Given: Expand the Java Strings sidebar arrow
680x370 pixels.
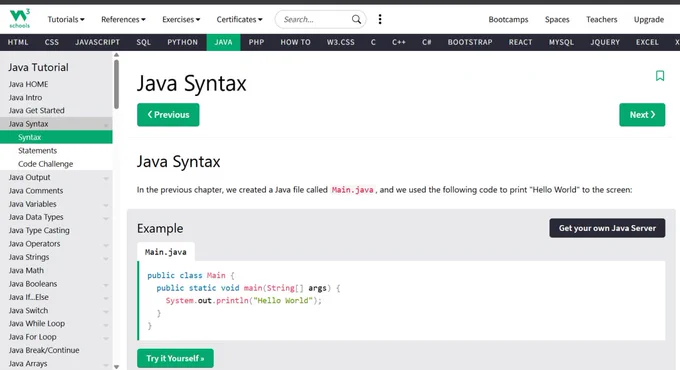Looking at the screenshot, I should coord(106,259).
